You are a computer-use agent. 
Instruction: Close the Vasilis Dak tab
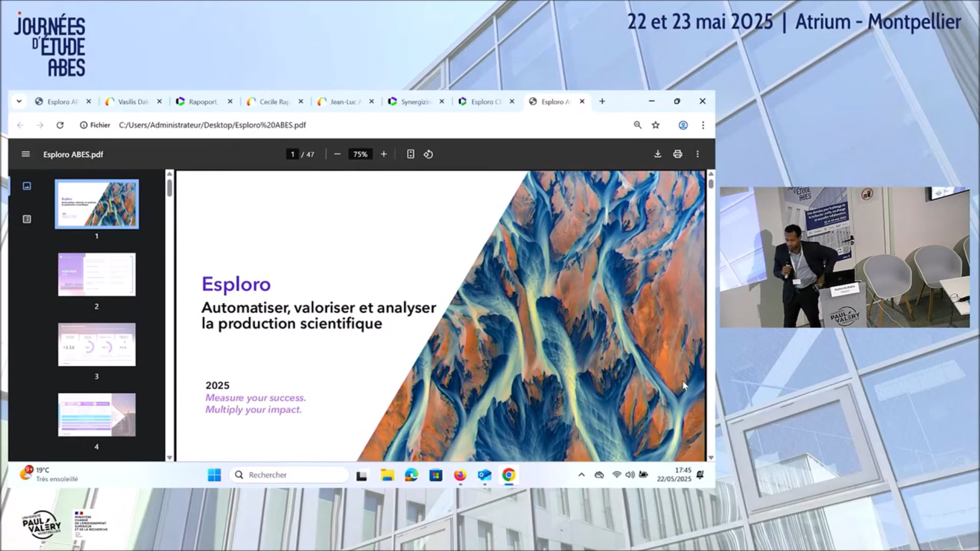(159, 102)
